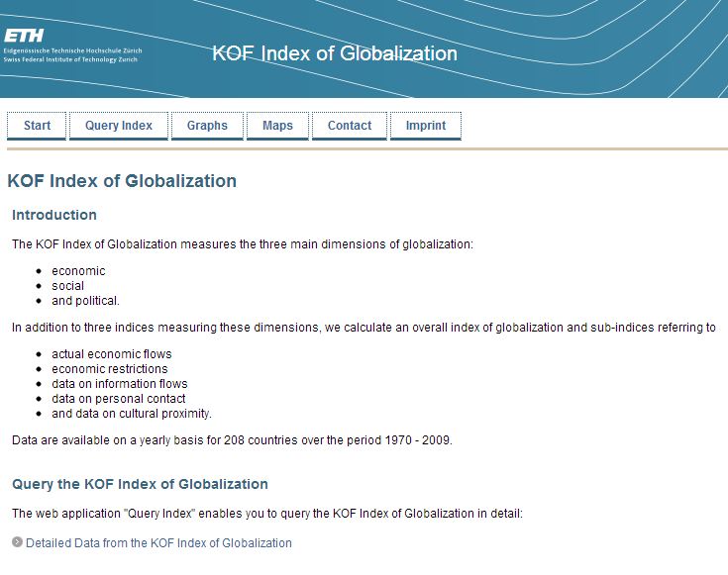728x575 pixels.
Task: Open Detailed Data from the KOF Index link
Action: coord(158,543)
